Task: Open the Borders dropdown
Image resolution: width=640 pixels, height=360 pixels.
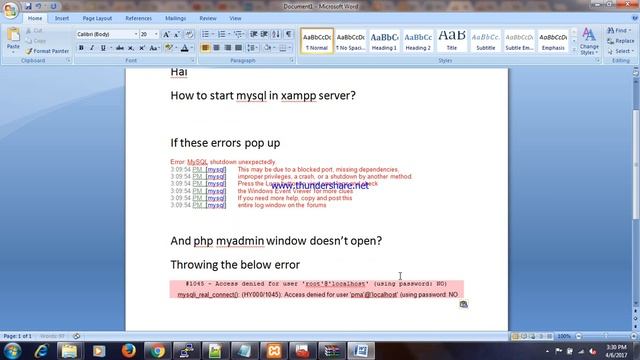Action: pyautogui.click(x=290, y=48)
